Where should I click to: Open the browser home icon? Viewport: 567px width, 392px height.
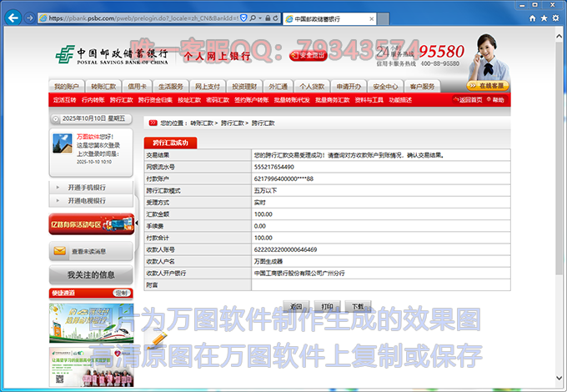[x=529, y=18]
